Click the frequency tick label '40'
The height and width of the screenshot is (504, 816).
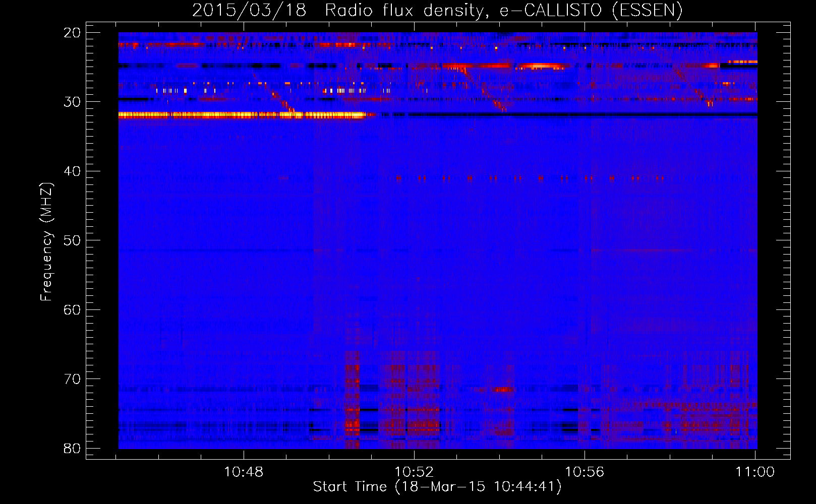pyautogui.click(x=72, y=171)
